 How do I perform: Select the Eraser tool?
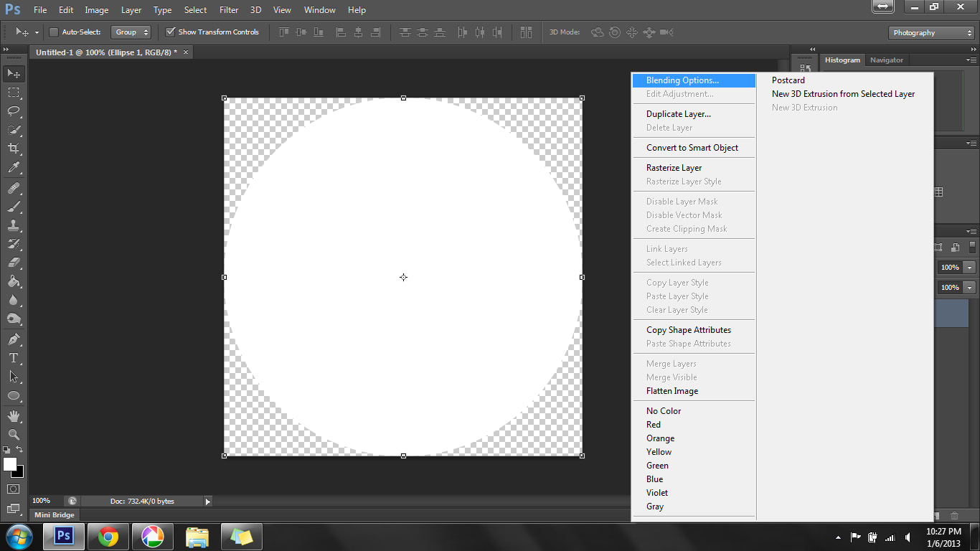(14, 263)
